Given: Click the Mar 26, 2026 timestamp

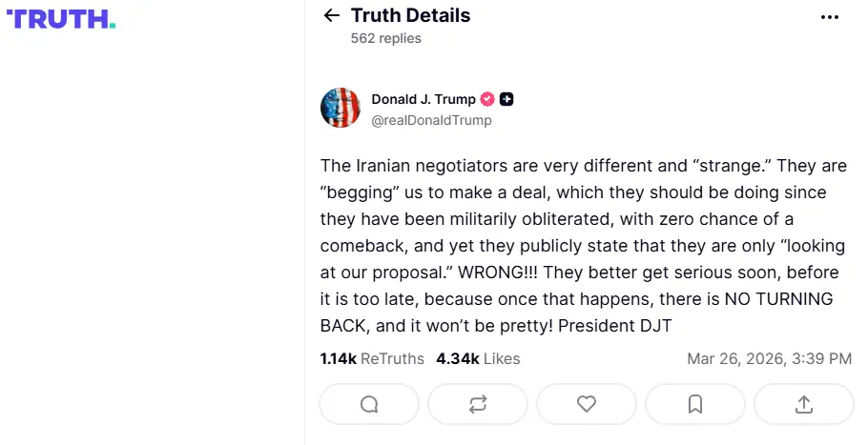Looking at the screenshot, I should 769,358.
